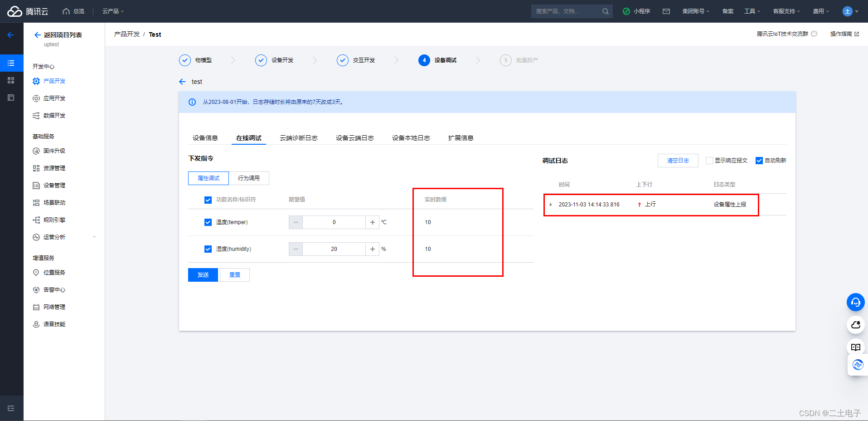Image resolution: width=868 pixels, height=421 pixels.
Task: Expand the 客服支持 dropdown
Action: 786,11
